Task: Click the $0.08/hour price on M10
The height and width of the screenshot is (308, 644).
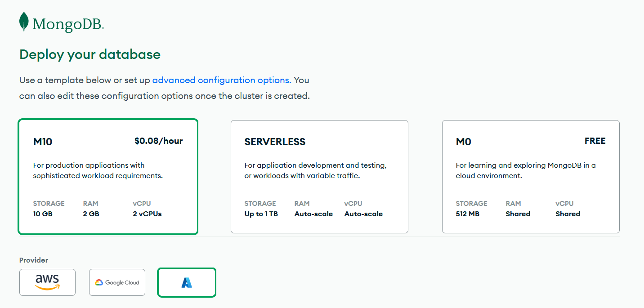Action: (159, 141)
